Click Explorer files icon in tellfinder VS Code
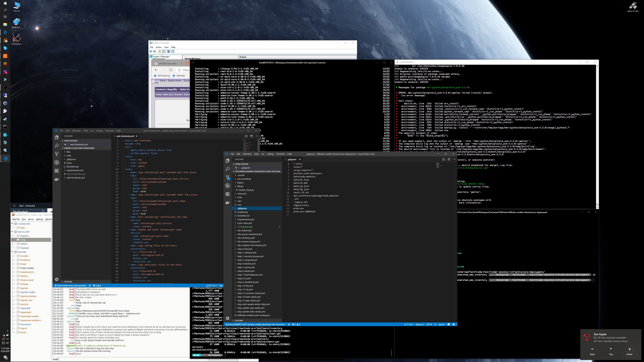 tap(228, 161)
